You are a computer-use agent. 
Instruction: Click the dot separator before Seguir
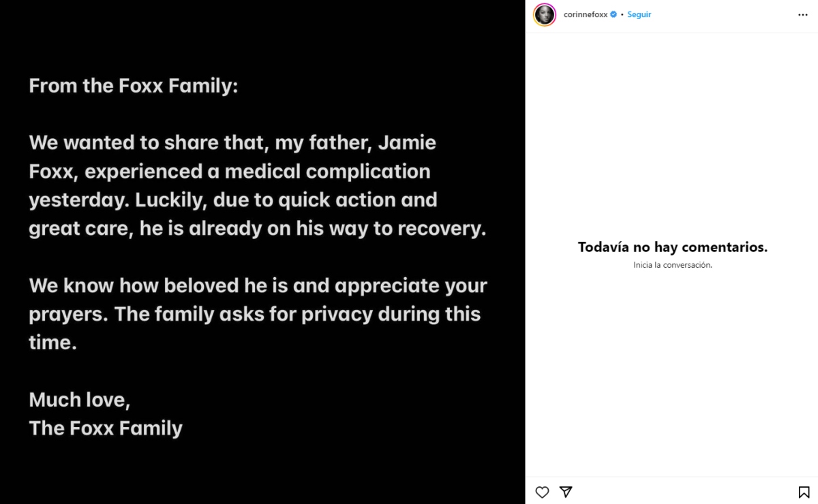622,14
